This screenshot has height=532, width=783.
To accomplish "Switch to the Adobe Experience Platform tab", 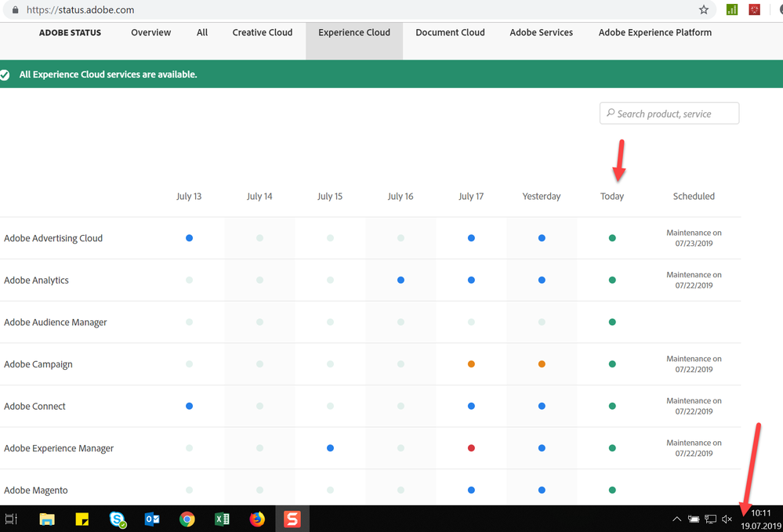I will click(655, 32).
